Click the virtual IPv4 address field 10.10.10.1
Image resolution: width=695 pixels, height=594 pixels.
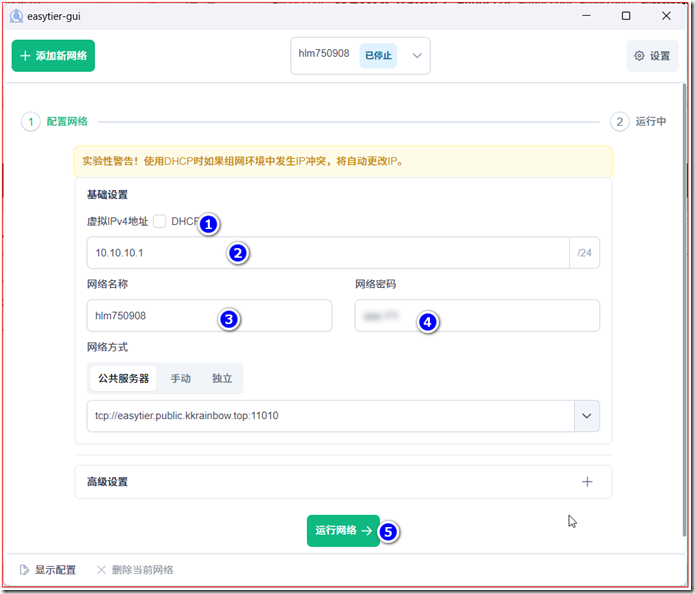328,253
